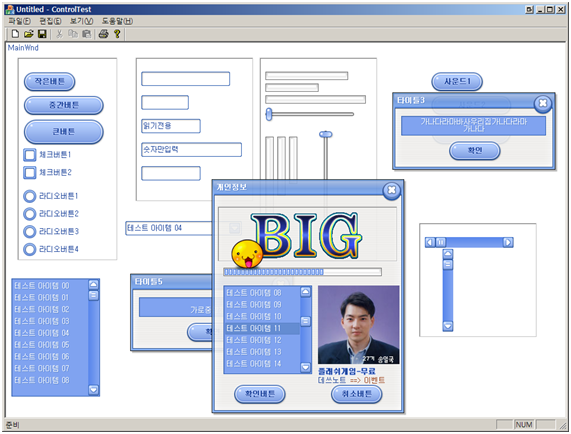
Task: Click the right arrow of the horizontal scrollbar
Action: (508, 242)
